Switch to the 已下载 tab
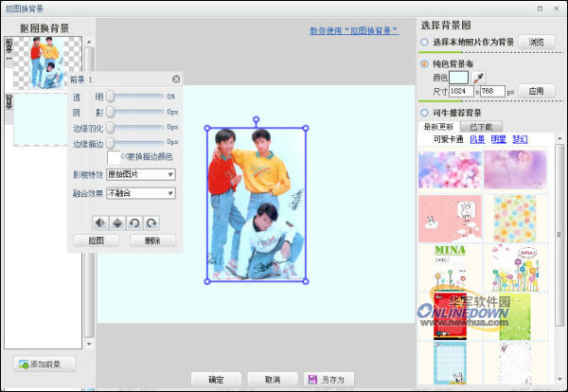This screenshot has height=392, width=568. [x=482, y=126]
